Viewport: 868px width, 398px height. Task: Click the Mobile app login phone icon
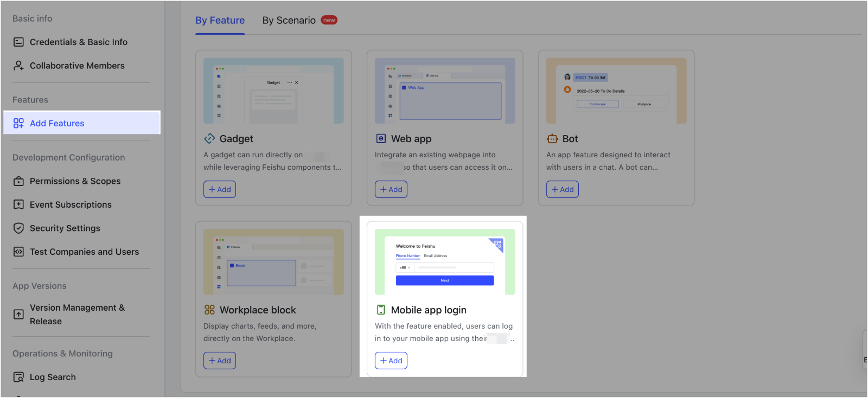point(381,310)
